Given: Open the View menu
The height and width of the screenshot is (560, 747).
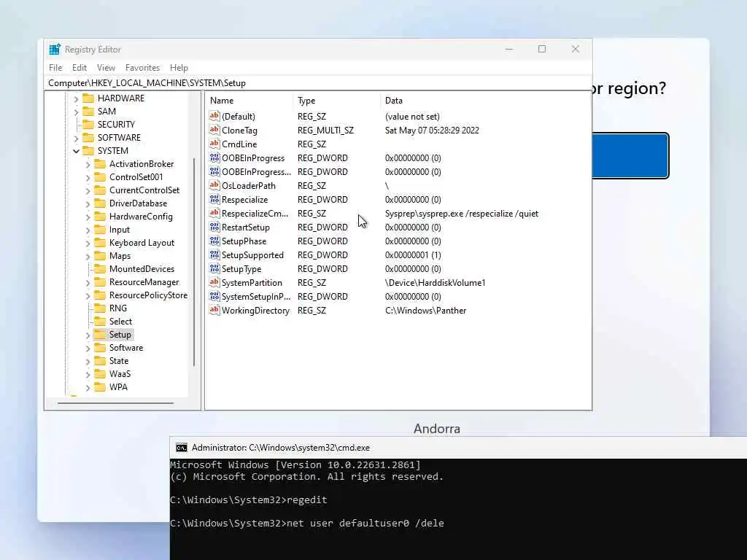Looking at the screenshot, I should click(x=106, y=68).
